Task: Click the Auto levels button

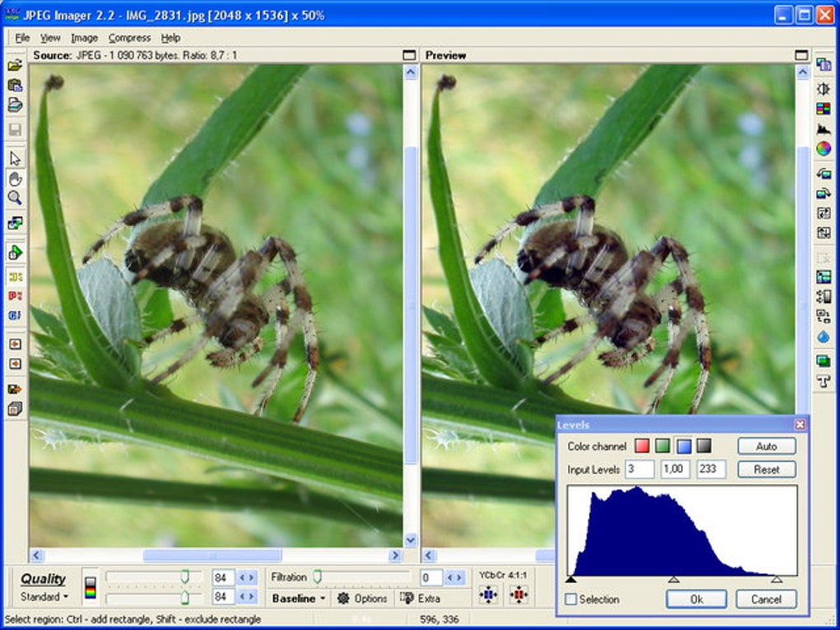Action: tap(767, 446)
